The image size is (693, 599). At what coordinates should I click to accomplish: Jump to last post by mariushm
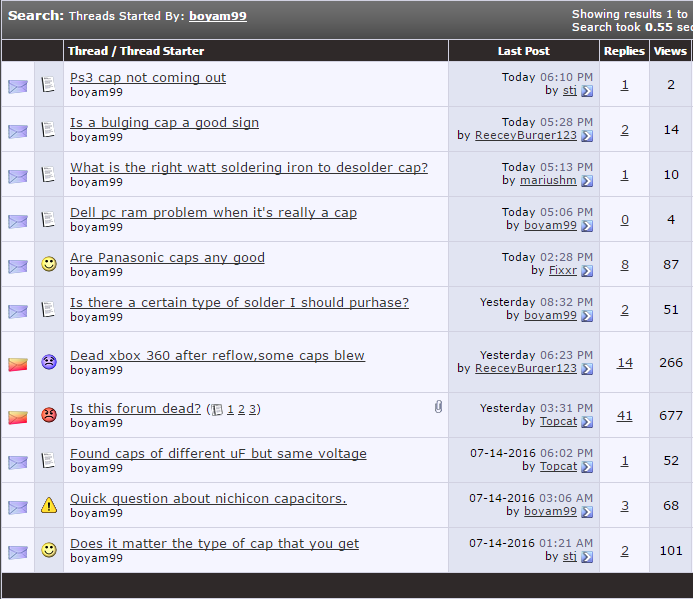tap(587, 181)
